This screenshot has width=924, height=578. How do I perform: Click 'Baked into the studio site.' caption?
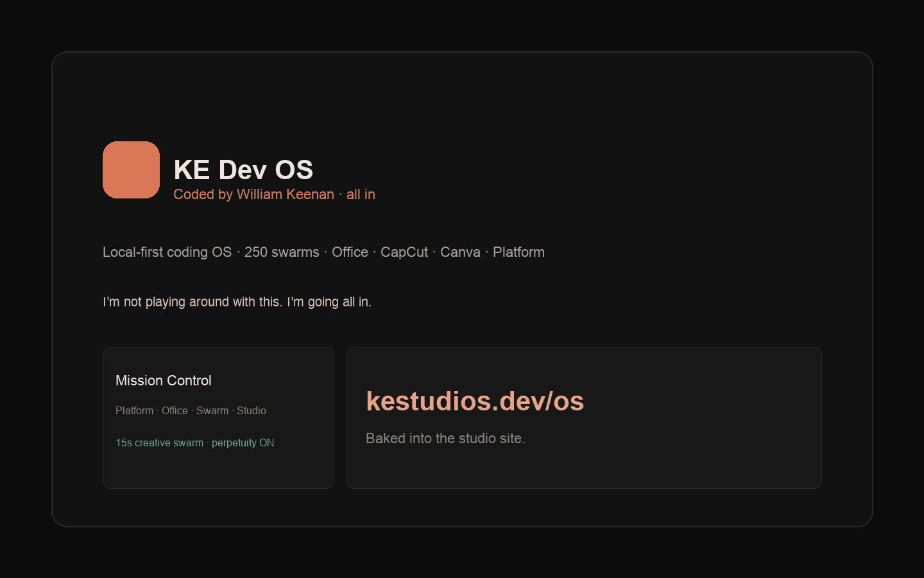point(445,438)
